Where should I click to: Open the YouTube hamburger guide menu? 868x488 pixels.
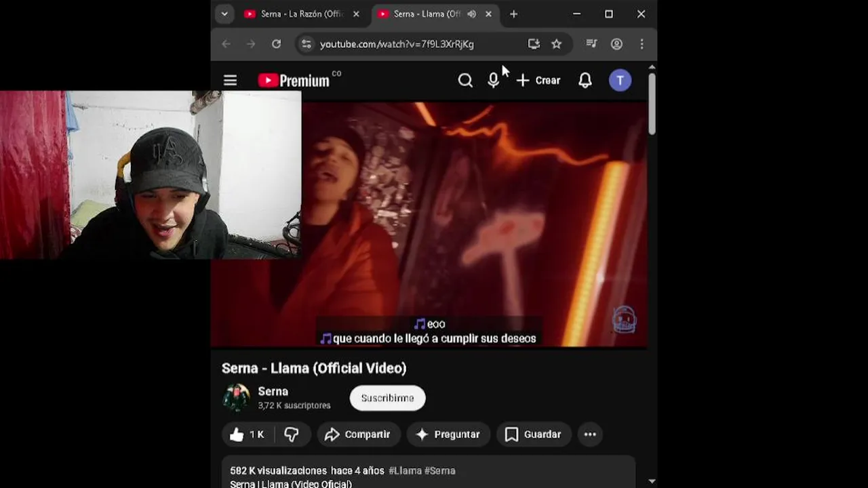coord(230,81)
